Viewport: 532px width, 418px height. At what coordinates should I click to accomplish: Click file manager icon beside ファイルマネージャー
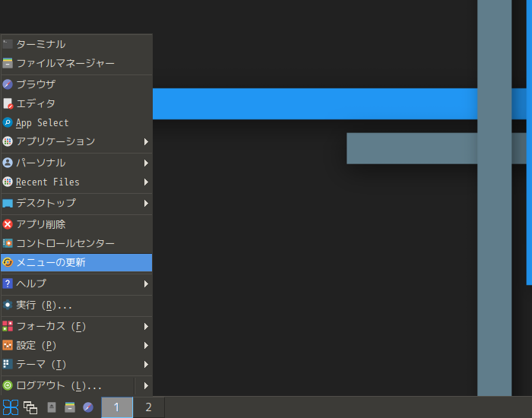(8, 63)
